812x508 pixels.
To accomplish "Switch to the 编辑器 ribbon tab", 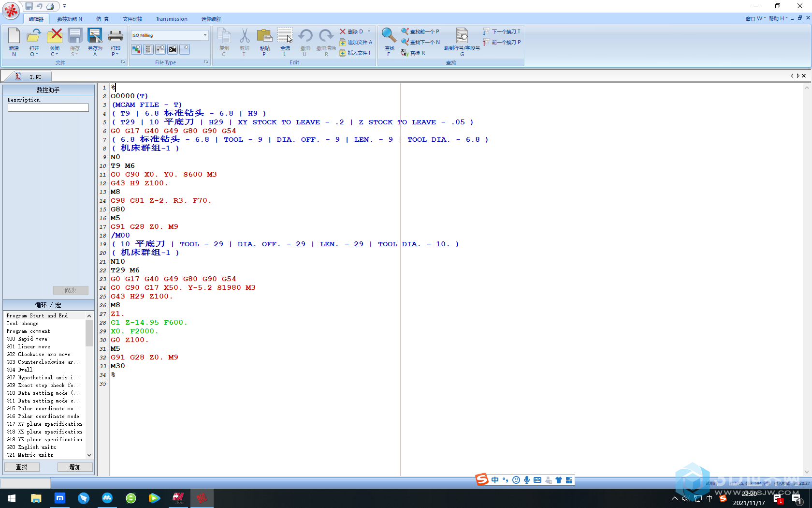I will (36, 19).
